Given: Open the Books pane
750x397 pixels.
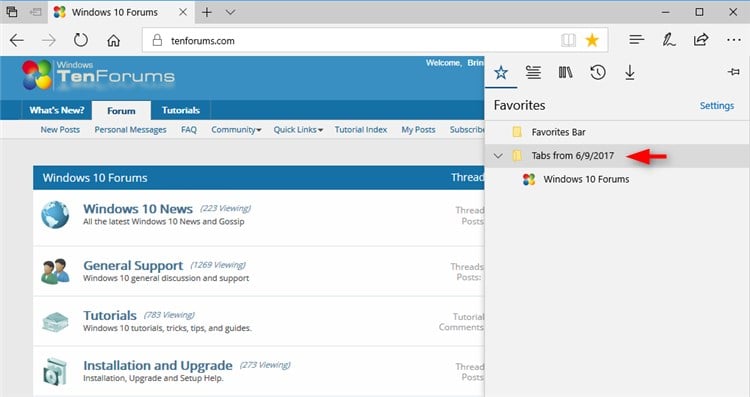Looking at the screenshot, I should (x=565, y=73).
